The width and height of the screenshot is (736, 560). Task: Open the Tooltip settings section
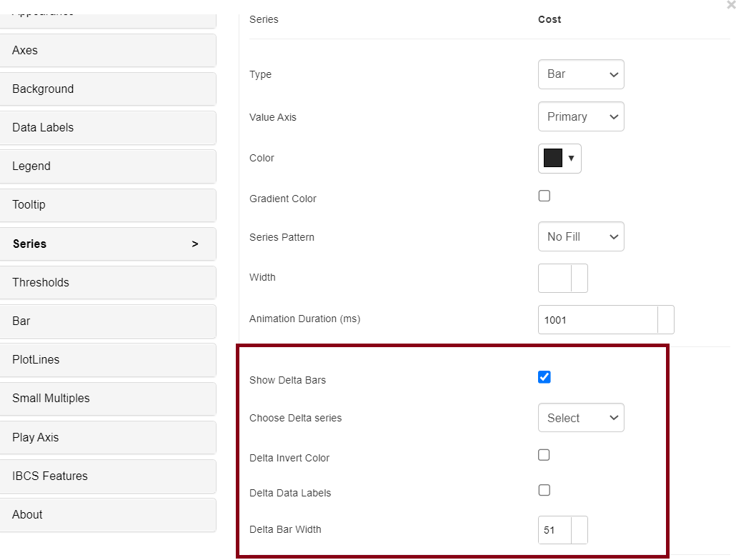(109, 205)
